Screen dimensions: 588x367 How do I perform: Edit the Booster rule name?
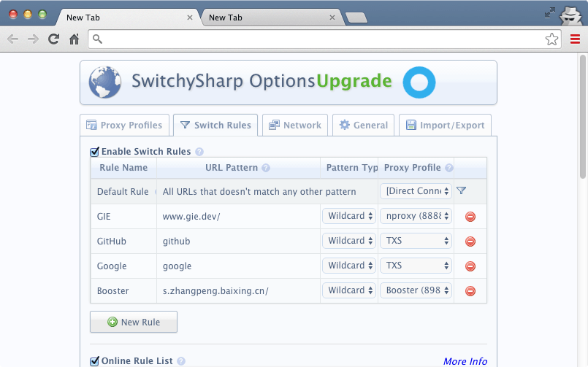pyautogui.click(x=123, y=290)
